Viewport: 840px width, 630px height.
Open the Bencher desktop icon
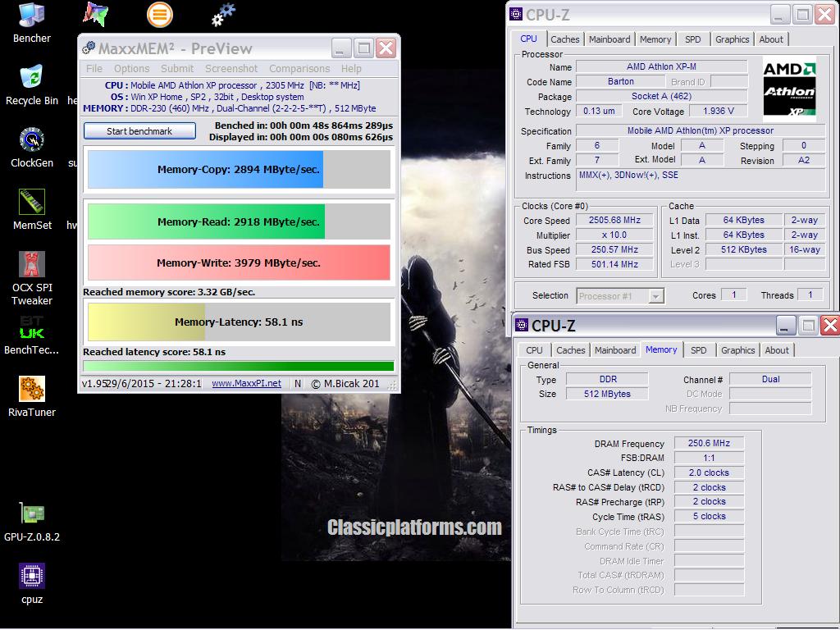[x=32, y=24]
